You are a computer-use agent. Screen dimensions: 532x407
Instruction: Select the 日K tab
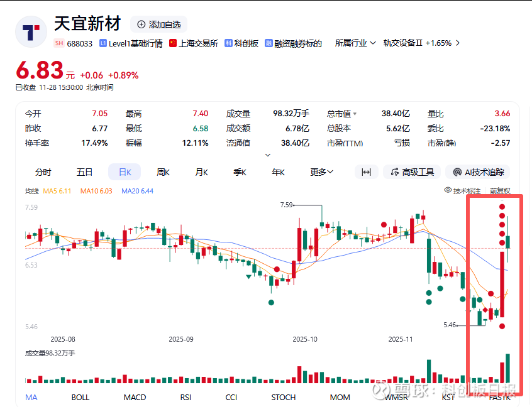coord(125,172)
